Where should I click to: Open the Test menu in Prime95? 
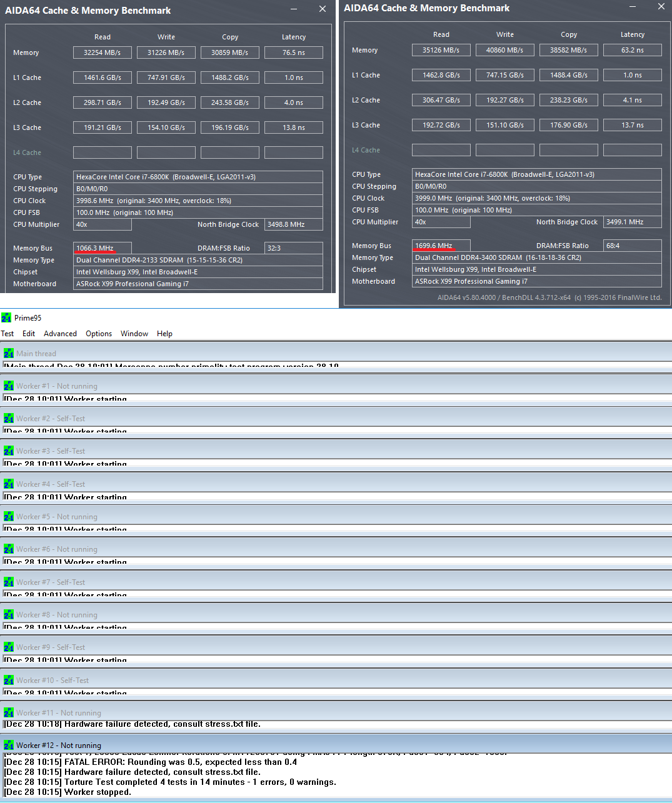8,334
